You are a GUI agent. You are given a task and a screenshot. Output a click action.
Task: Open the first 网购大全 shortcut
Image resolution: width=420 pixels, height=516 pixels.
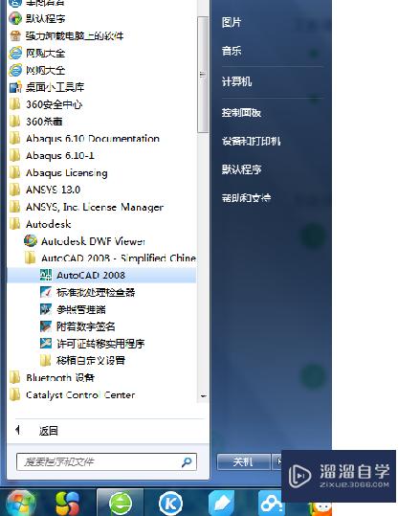click(x=37, y=53)
